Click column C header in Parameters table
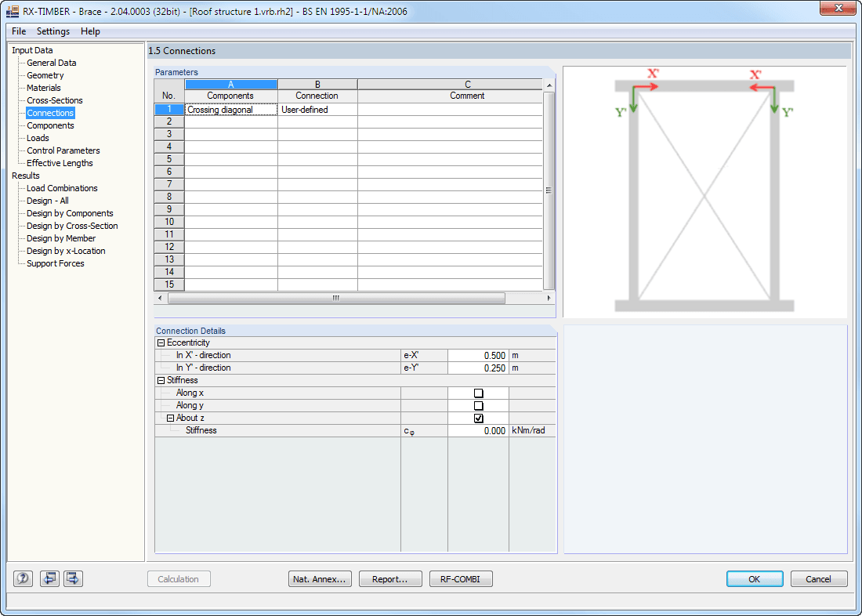Screen dimensions: 862x616 click(x=451, y=85)
